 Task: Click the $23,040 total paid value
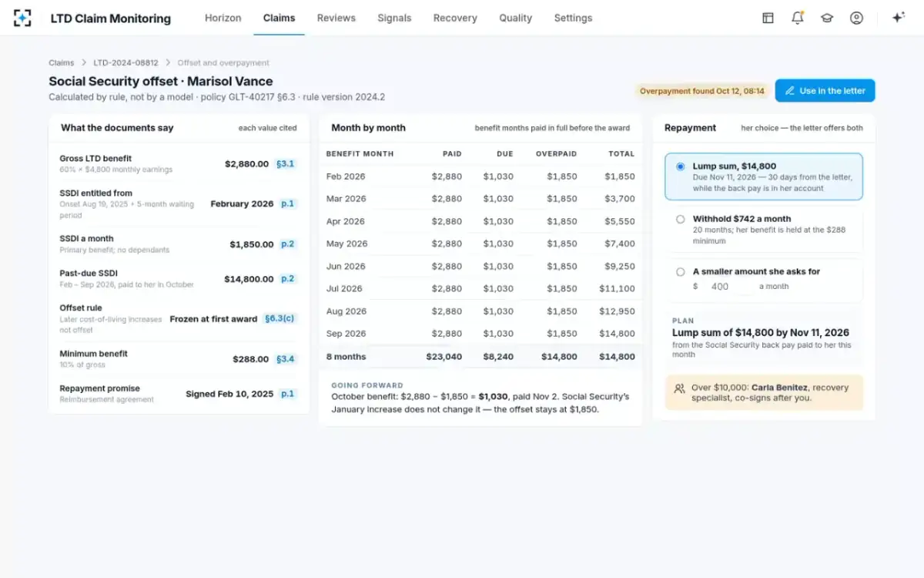pos(444,357)
